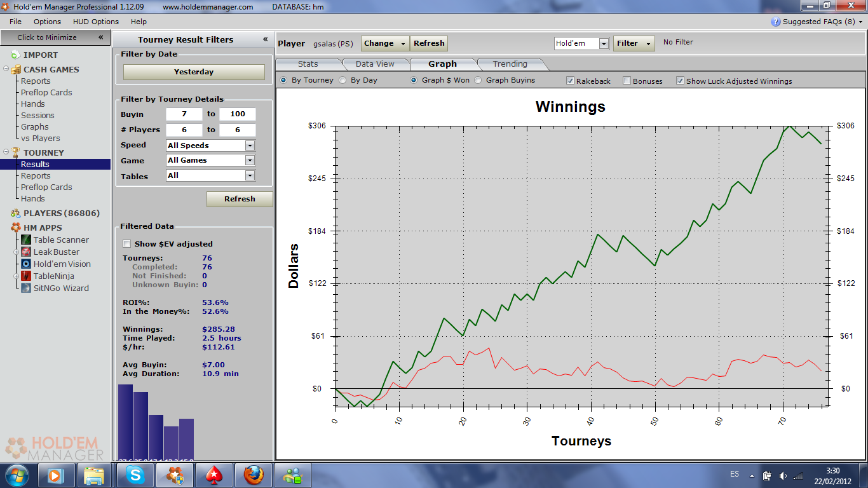This screenshot has width=868, height=488.
Task: Launch Hold'em Vision app icon
Action: point(26,264)
